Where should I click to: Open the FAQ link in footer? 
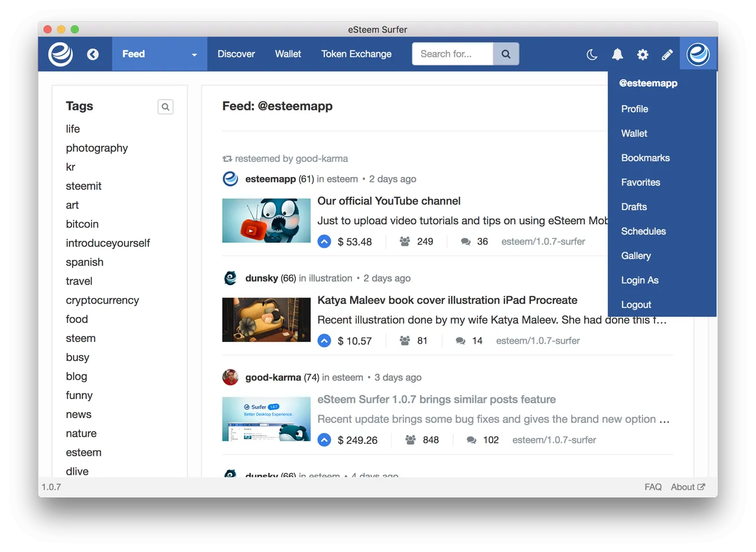(x=653, y=487)
